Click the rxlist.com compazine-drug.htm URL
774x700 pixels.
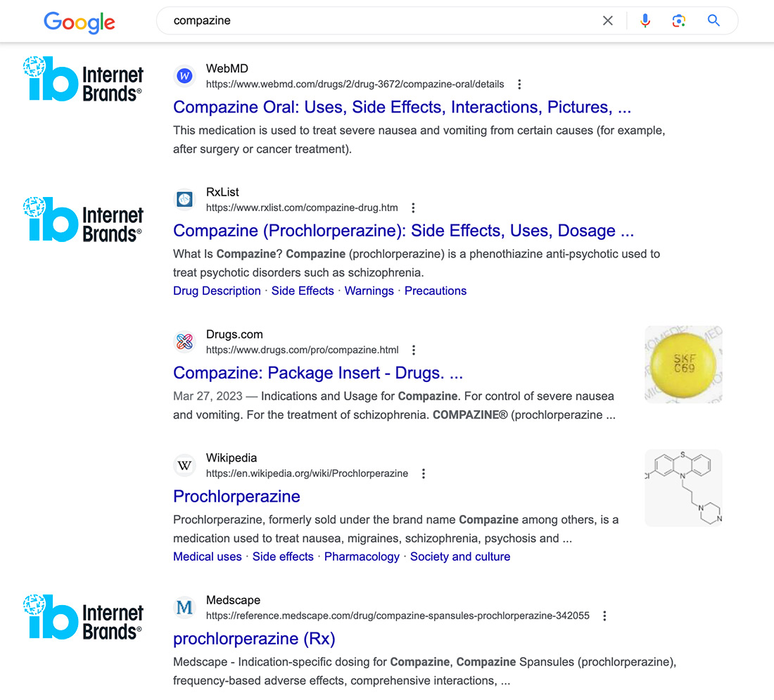pyautogui.click(x=302, y=208)
